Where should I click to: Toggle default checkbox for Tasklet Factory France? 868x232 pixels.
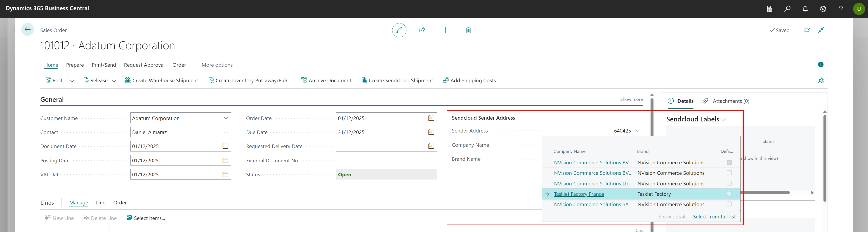click(729, 194)
